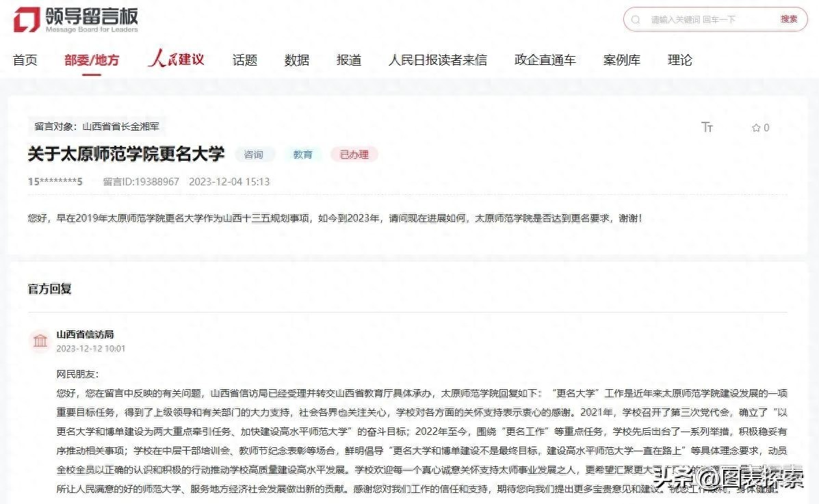
Task: Open the 案例库 tab
Action: [622, 60]
